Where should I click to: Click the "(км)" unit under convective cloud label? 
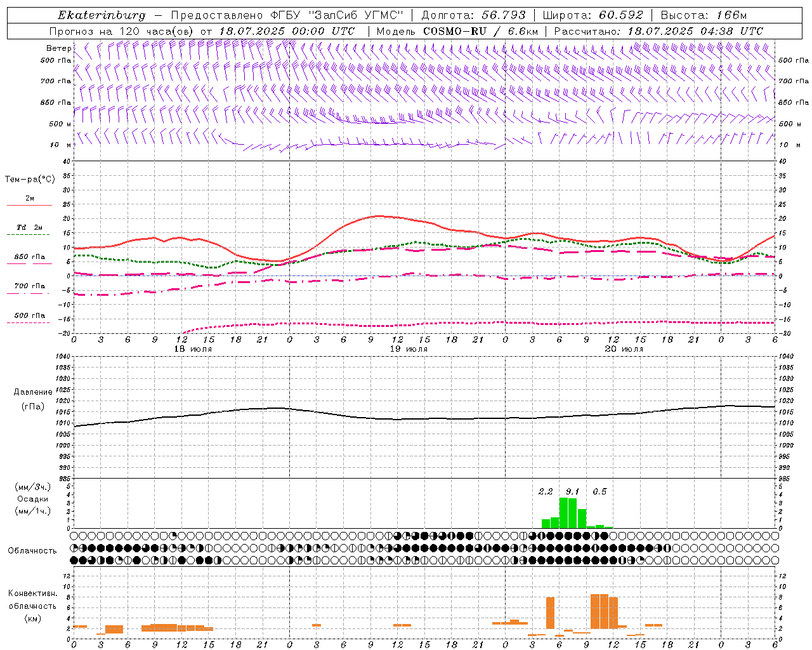[33, 618]
